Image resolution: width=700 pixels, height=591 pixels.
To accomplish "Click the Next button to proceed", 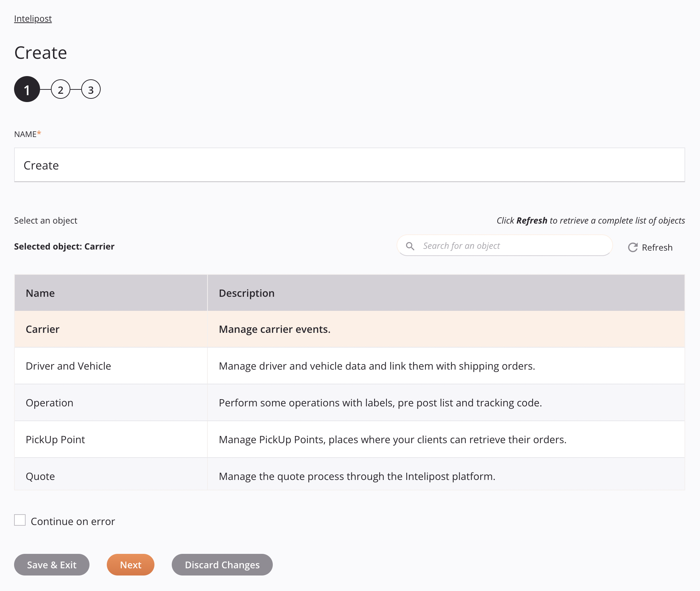I will (x=130, y=565).
